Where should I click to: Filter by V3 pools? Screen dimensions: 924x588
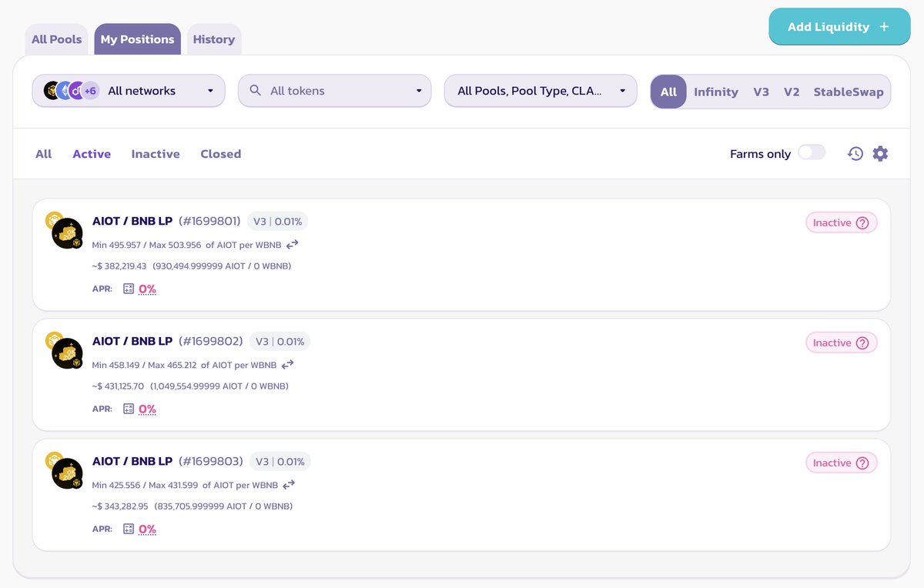pyautogui.click(x=761, y=92)
